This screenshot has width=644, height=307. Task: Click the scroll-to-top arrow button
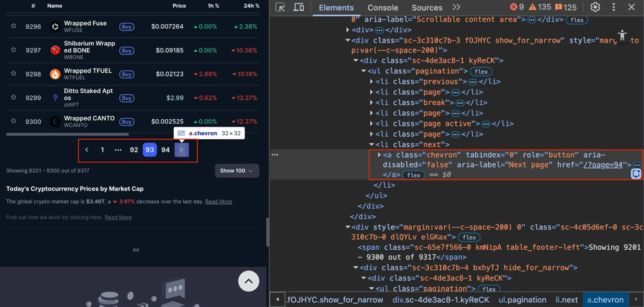[x=248, y=281]
